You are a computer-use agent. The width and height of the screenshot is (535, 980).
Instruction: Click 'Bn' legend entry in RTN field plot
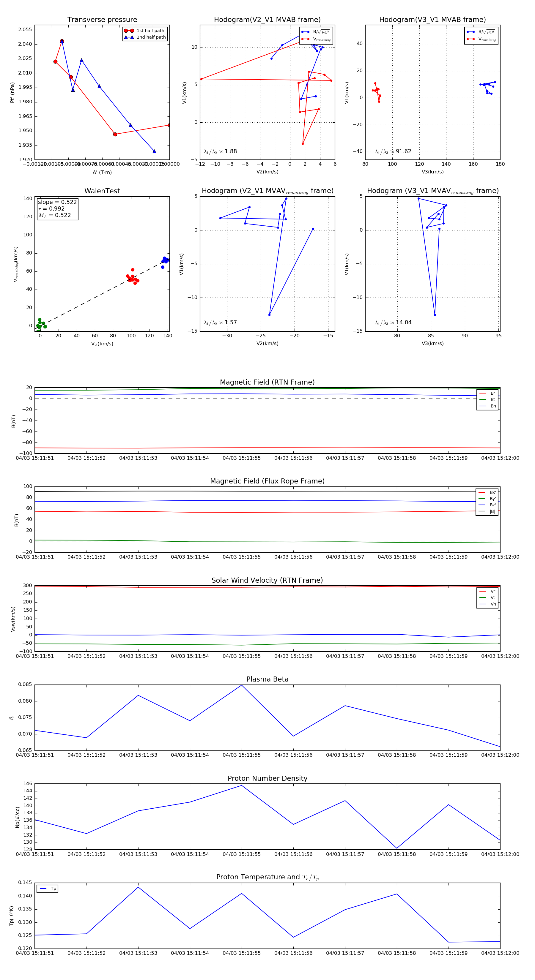point(487,406)
